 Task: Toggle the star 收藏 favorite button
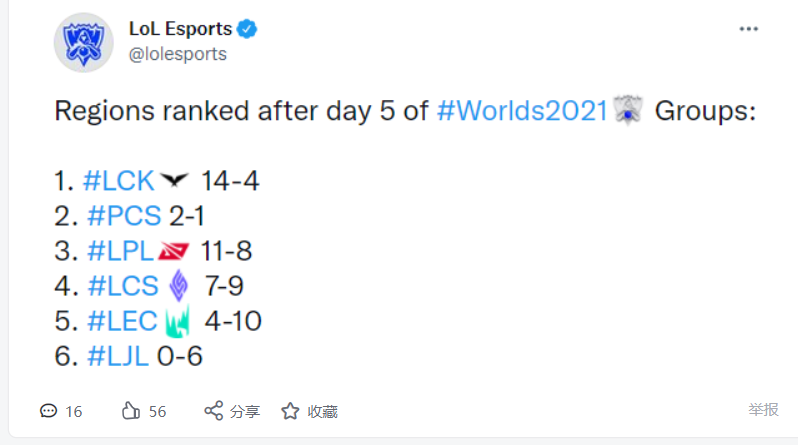[309, 411]
